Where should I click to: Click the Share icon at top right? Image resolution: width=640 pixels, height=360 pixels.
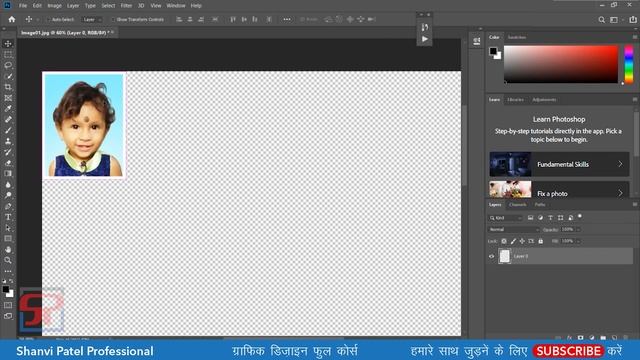[633, 19]
